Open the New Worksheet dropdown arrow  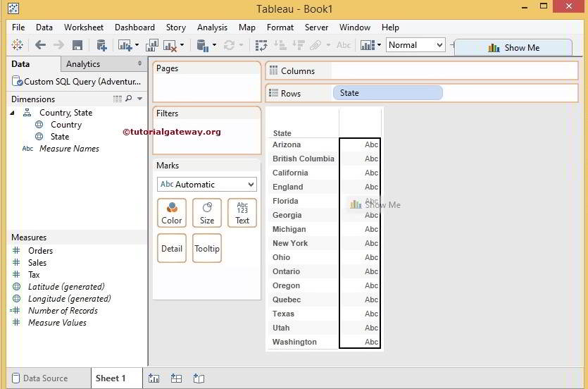coord(137,45)
